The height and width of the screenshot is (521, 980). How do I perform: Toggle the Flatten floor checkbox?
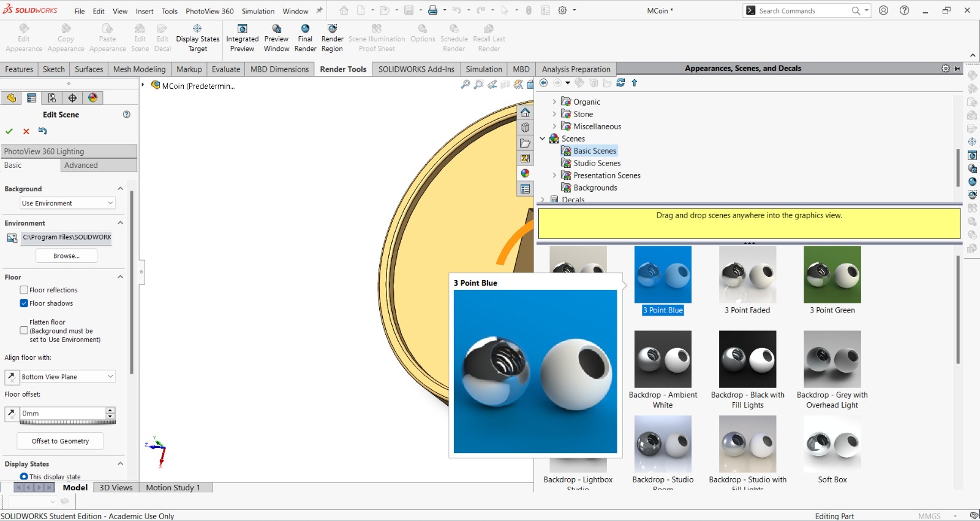coord(24,330)
